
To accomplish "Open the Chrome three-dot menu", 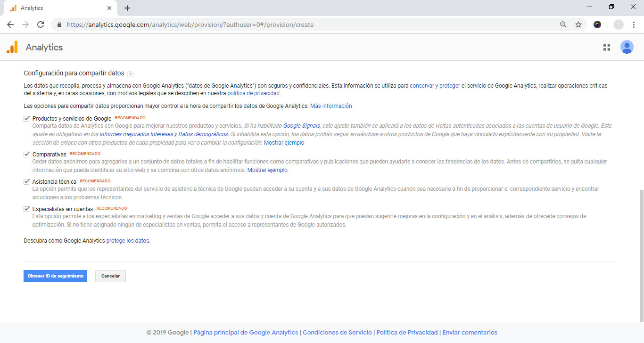I will [x=635, y=24].
